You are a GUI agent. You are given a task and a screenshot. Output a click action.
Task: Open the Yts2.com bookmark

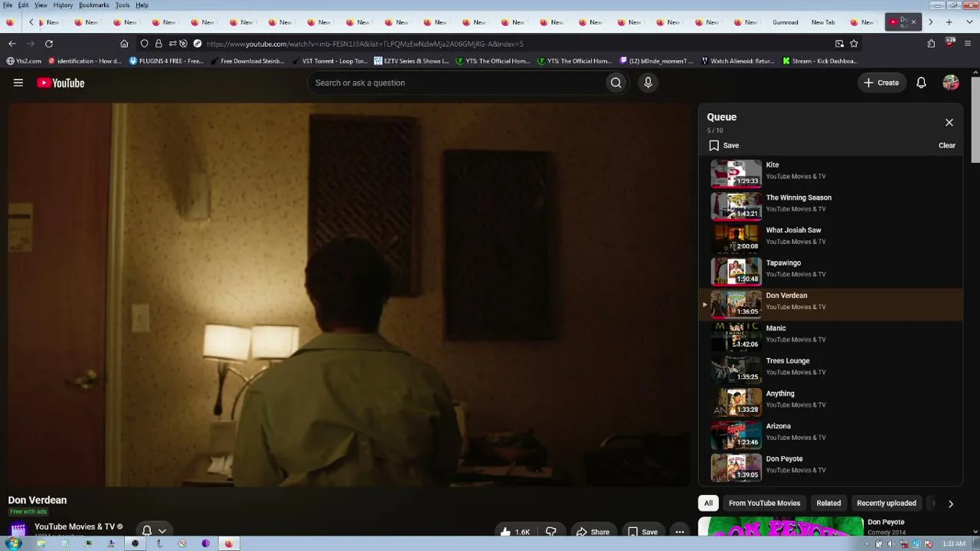(24, 61)
